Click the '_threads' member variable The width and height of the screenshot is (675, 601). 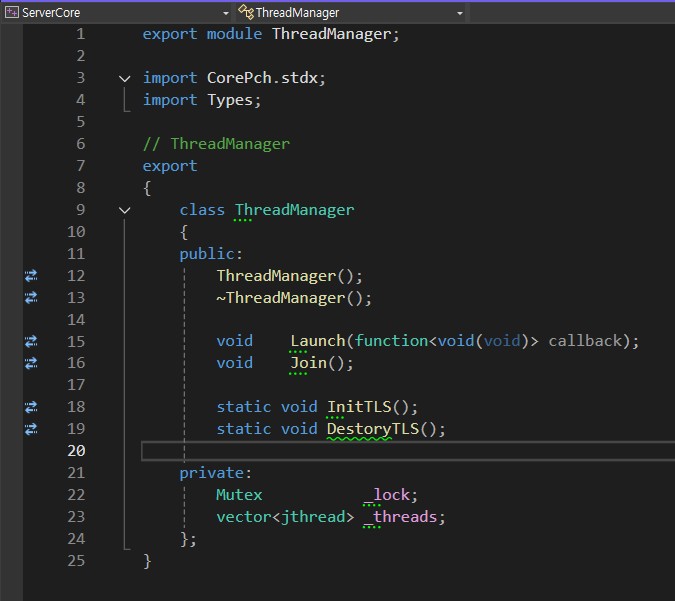(400, 517)
